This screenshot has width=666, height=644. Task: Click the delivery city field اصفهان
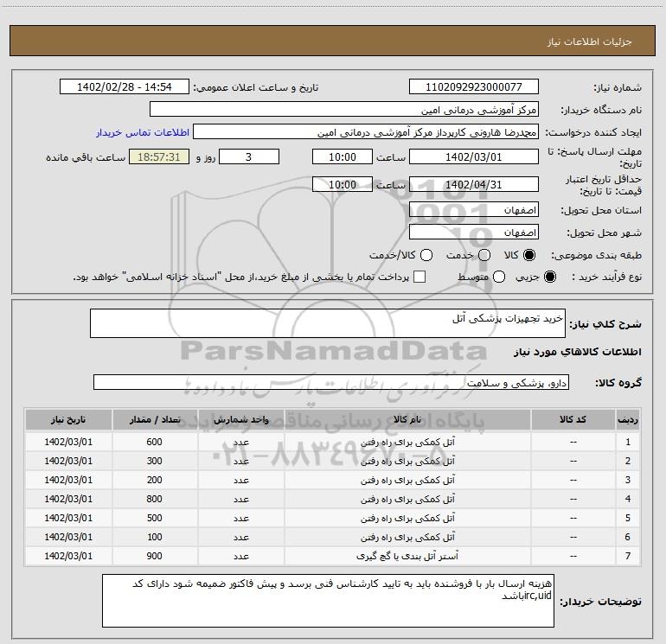474,232
